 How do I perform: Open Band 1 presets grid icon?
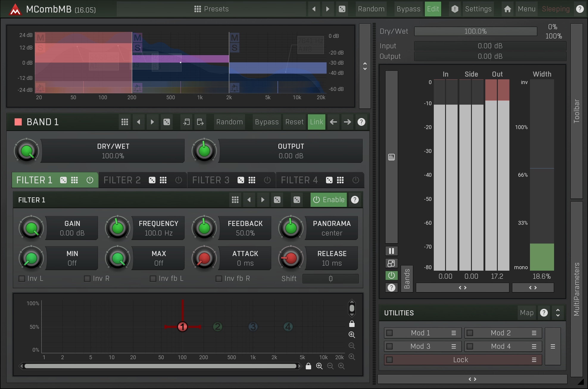(x=125, y=122)
